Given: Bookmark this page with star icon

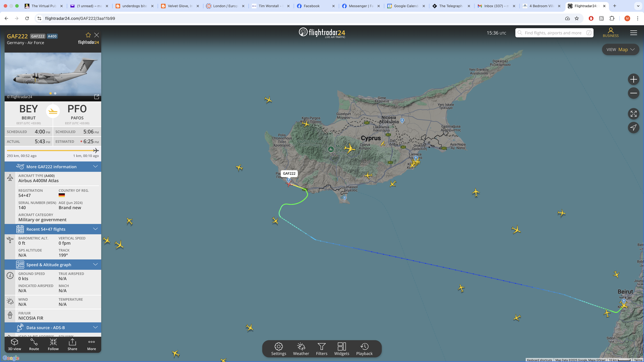Looking at the screenshot, I should tap(577, 18).
